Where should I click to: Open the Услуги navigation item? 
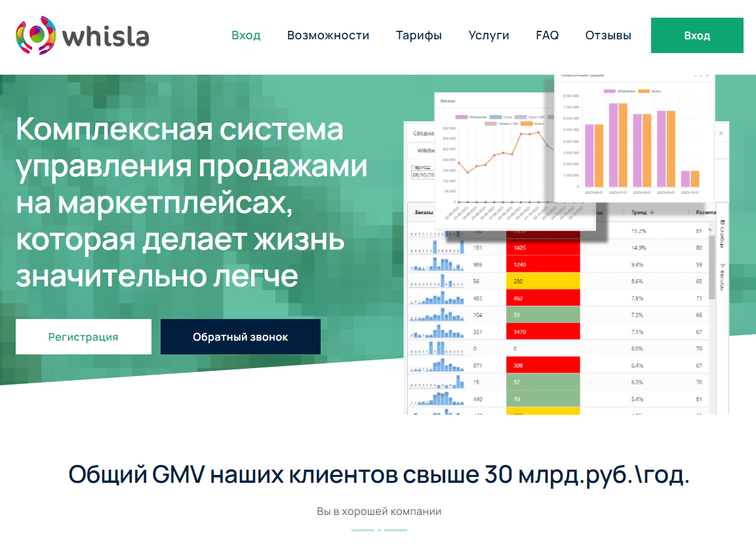pyautogui.click(x=488, y=35)
